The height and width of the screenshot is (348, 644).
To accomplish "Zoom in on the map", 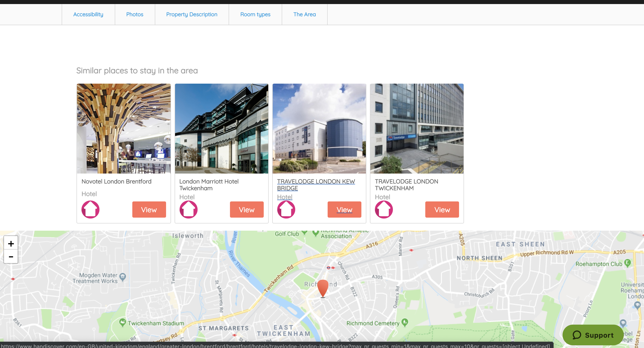I will click(11, 243).
